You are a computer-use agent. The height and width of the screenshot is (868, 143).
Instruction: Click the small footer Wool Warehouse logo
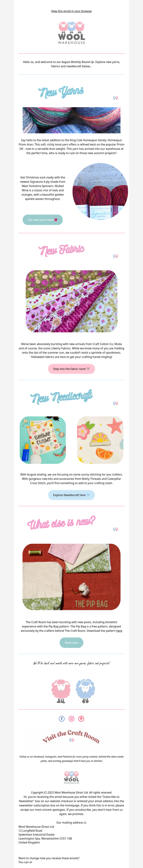coord(71,777)
